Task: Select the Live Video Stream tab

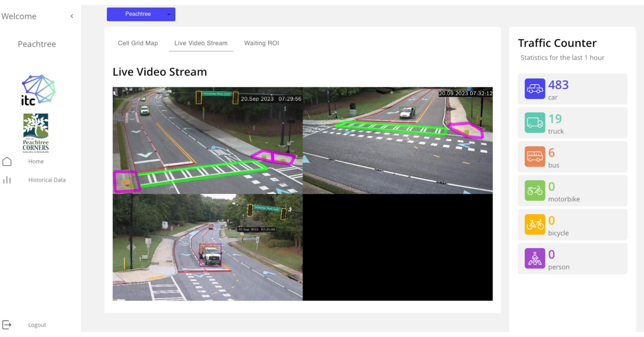Action: tap(201, 43)
